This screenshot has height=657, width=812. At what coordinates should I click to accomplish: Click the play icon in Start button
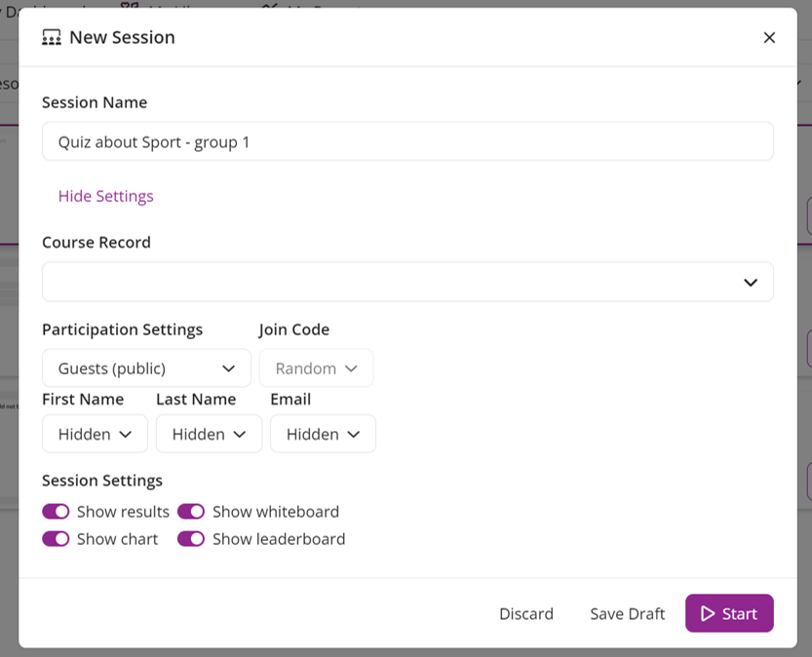[708, 613]
